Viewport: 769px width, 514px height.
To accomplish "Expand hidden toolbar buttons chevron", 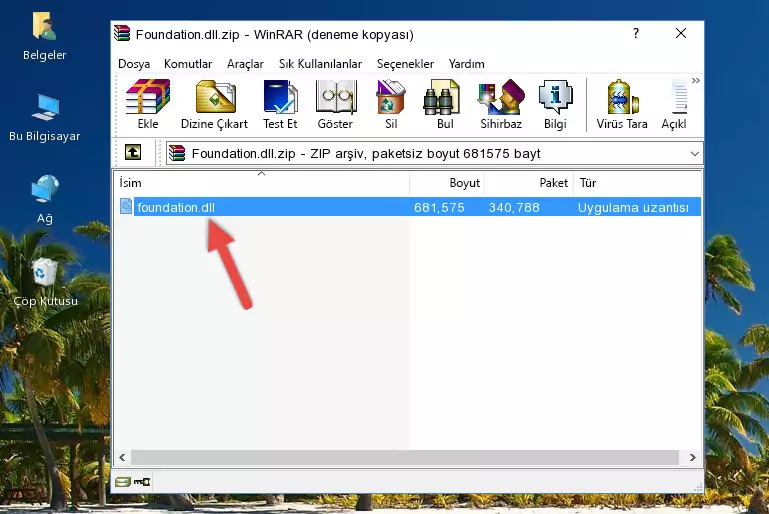I will pyautogui.click(x=695, y=80).
